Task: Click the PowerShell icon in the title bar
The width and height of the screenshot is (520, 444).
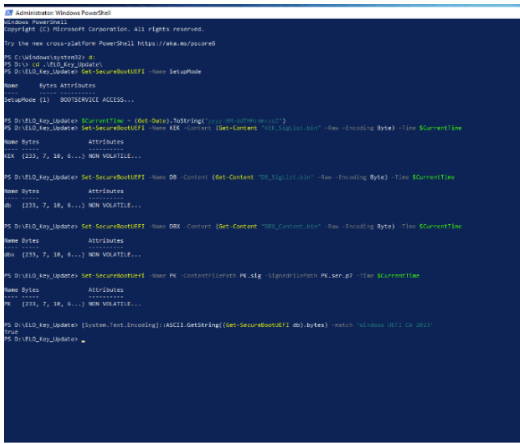Action: pos(9,13)
